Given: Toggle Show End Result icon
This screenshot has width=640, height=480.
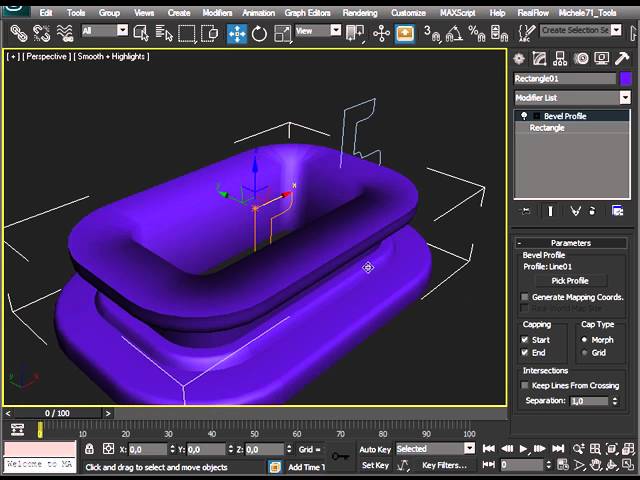Looking at the screenshot, I should (550, 211).
